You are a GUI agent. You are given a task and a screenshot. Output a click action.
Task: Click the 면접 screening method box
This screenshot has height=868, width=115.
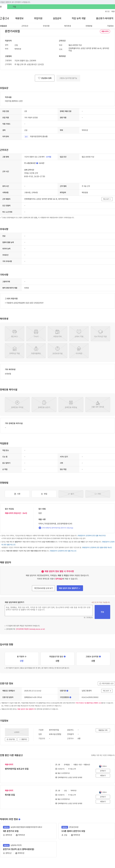coord(44,494)
